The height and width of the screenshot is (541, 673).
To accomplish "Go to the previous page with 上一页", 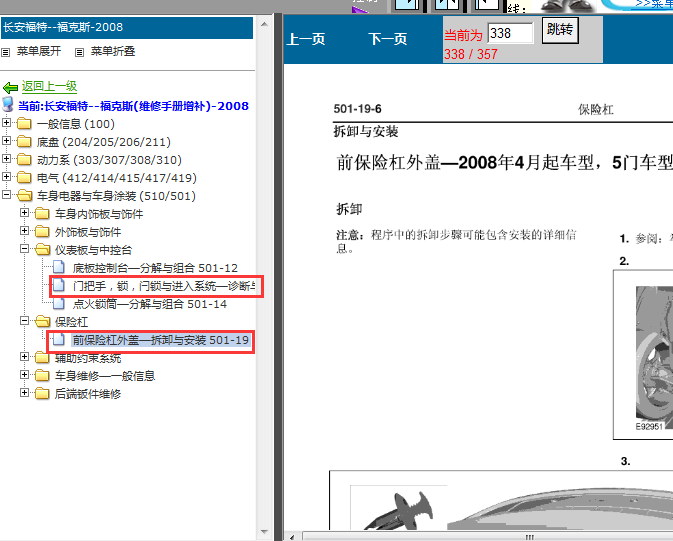I will pyautogui.click(x=306, y=40).
